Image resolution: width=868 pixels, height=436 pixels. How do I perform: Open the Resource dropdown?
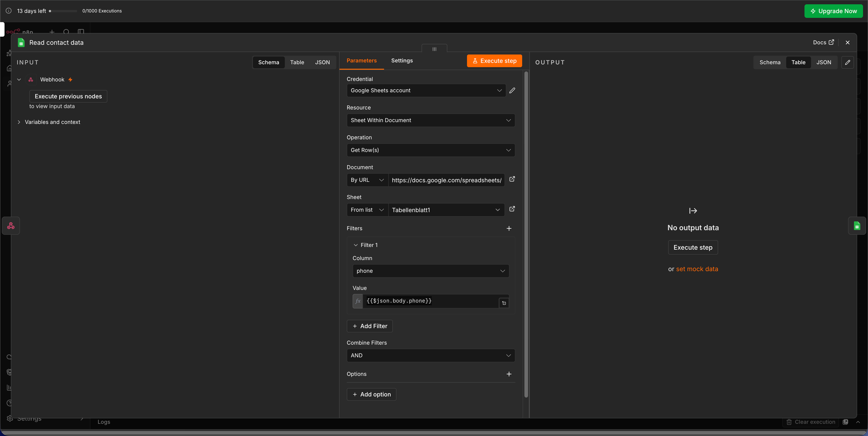pyautogui.click(x=431, y=120)
